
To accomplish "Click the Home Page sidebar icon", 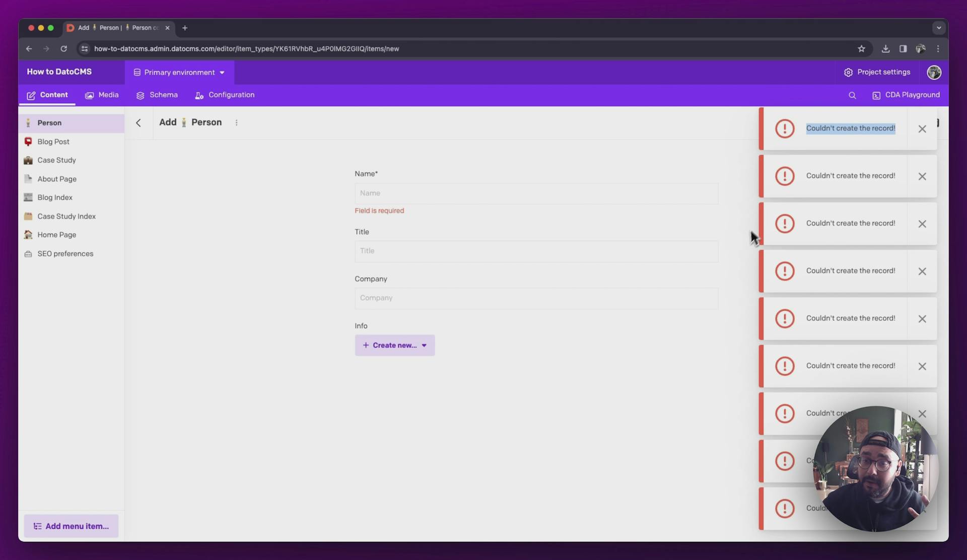I will pos(27,235).
